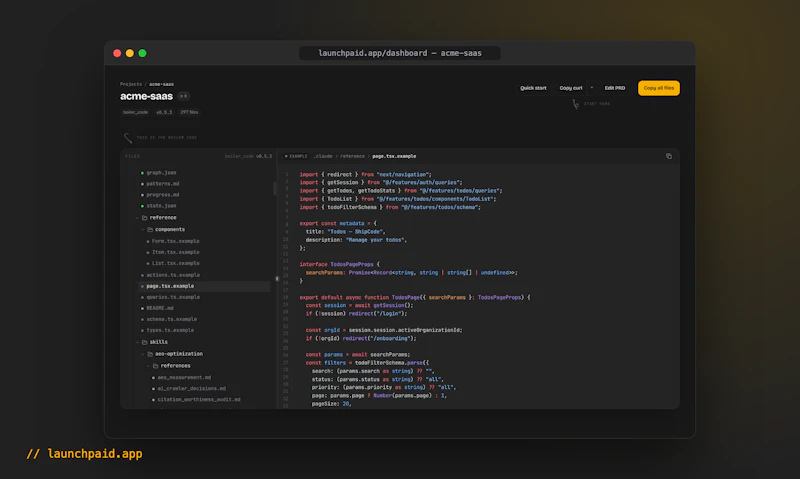Collapse the components folder chevron
Image resolution: width=800 pixels, height=479 pixels.
pyautogui.click(x=143, y=230)
